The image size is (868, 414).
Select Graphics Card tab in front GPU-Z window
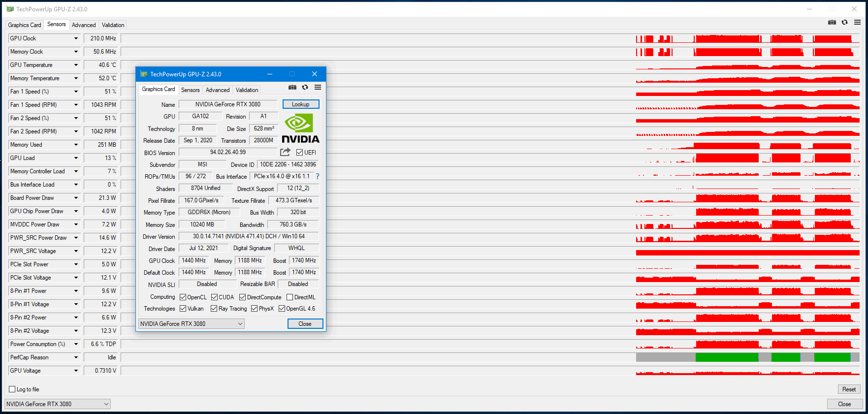coord(159,89)
